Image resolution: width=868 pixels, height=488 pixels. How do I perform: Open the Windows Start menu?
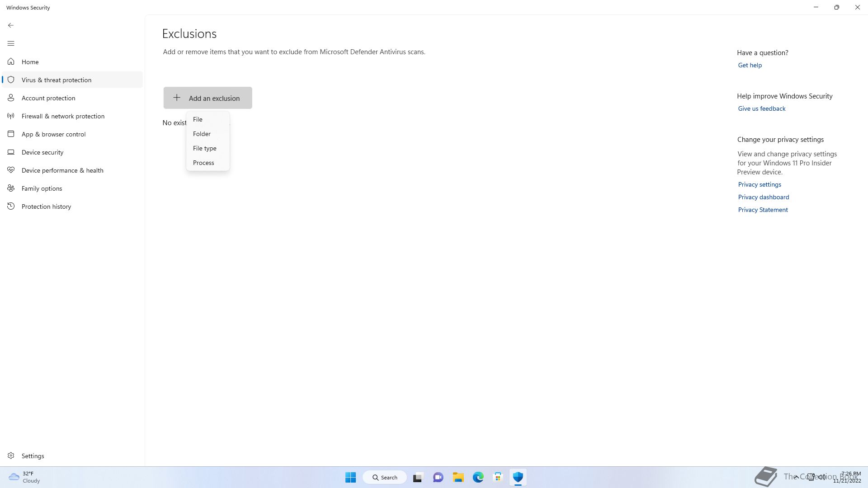(x=350, y=477)
